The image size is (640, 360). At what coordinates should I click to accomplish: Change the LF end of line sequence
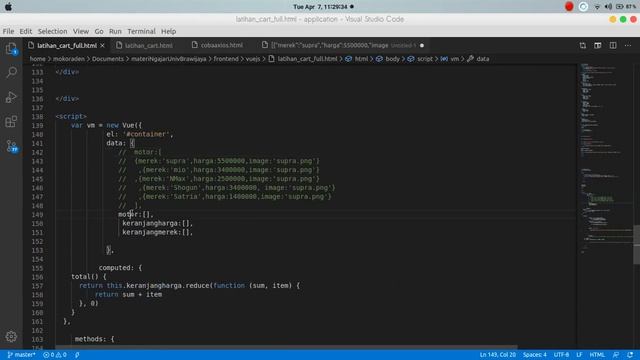click(579, 355)
